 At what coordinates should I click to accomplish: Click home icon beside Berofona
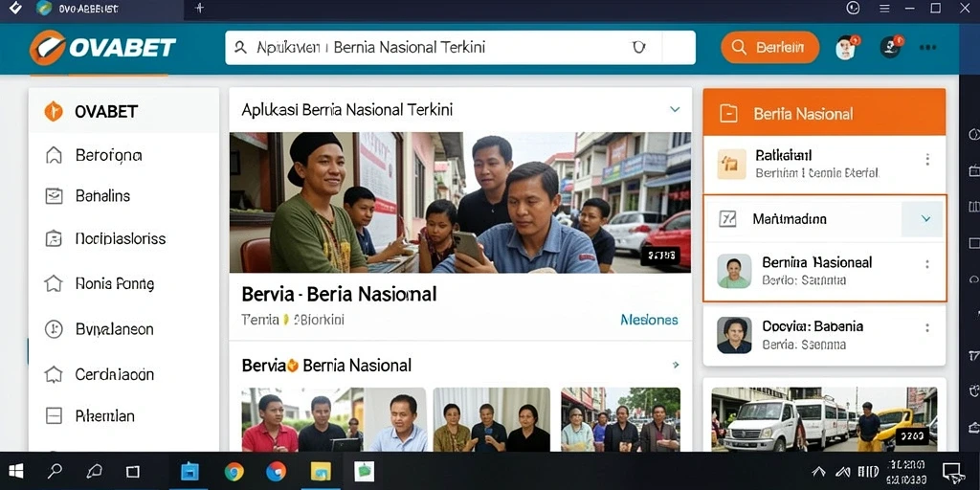pyautogui.click(x=54, y=155)
